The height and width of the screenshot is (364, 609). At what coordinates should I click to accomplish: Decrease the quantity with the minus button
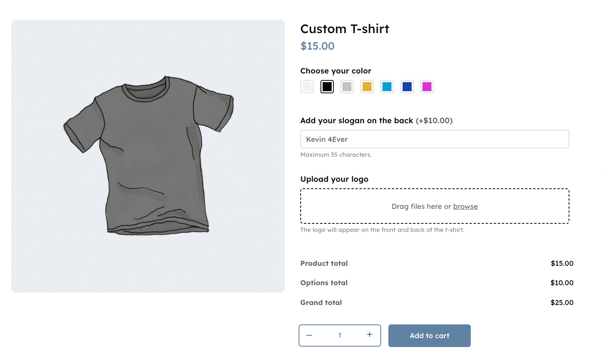(x=309, y=335)
